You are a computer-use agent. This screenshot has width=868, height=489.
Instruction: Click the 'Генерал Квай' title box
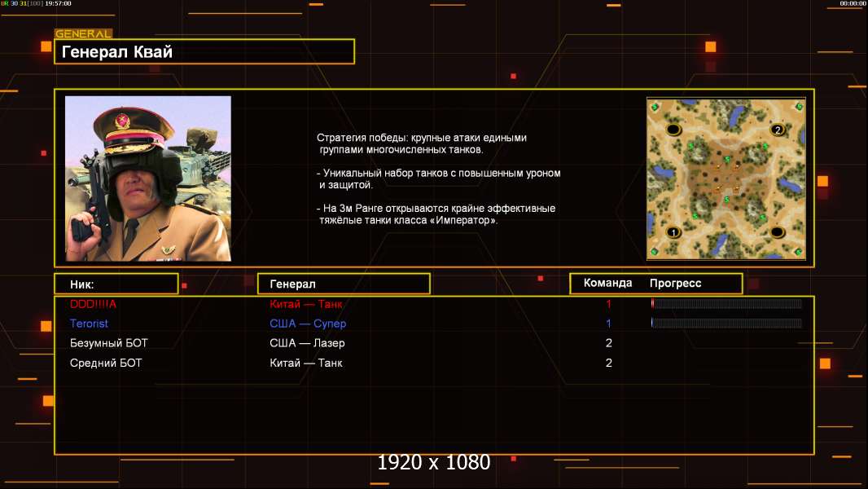click(x=204, y=51)
